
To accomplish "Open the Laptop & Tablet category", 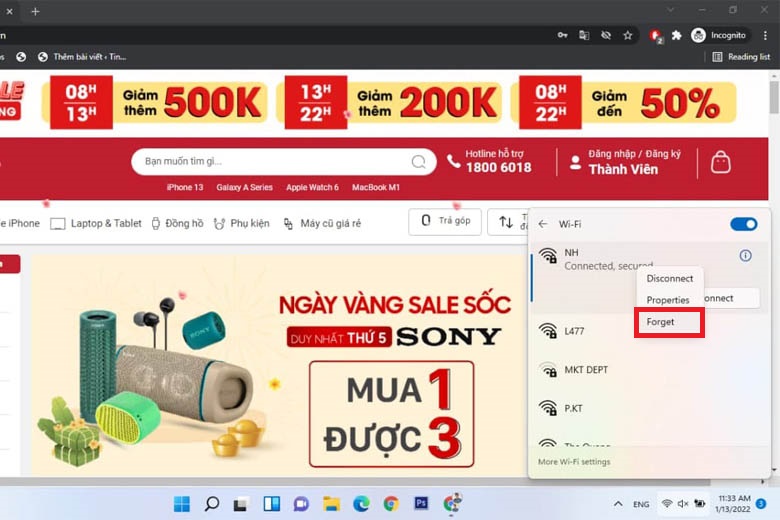I will pyautogui.click(x=96, y=223).
